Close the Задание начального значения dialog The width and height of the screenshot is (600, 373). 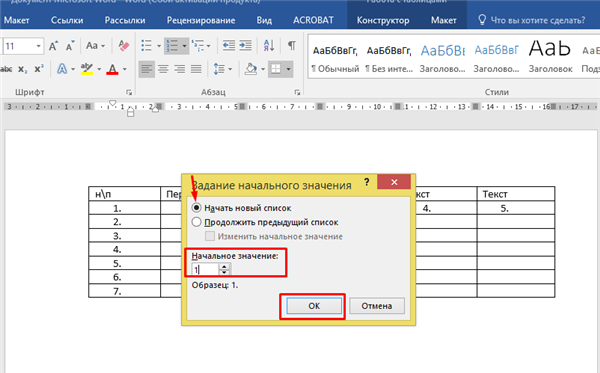[x=394, y=182]
